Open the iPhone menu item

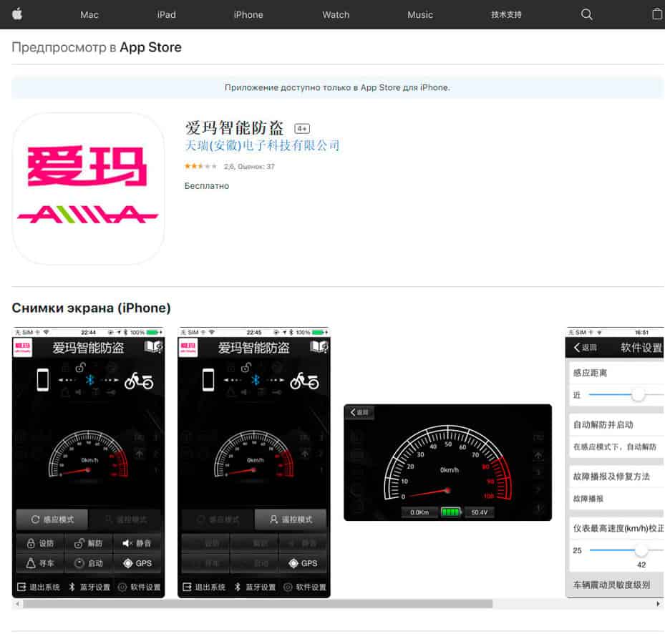click(248, 15)
